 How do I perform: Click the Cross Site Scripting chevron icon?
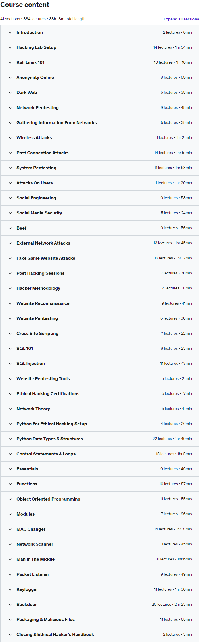pos(10,334)
